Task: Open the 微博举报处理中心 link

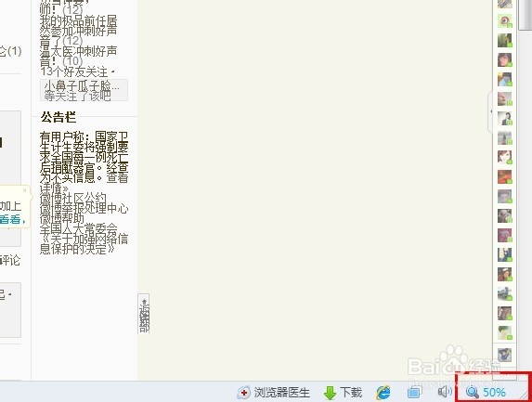Action: tap(84, 208)
